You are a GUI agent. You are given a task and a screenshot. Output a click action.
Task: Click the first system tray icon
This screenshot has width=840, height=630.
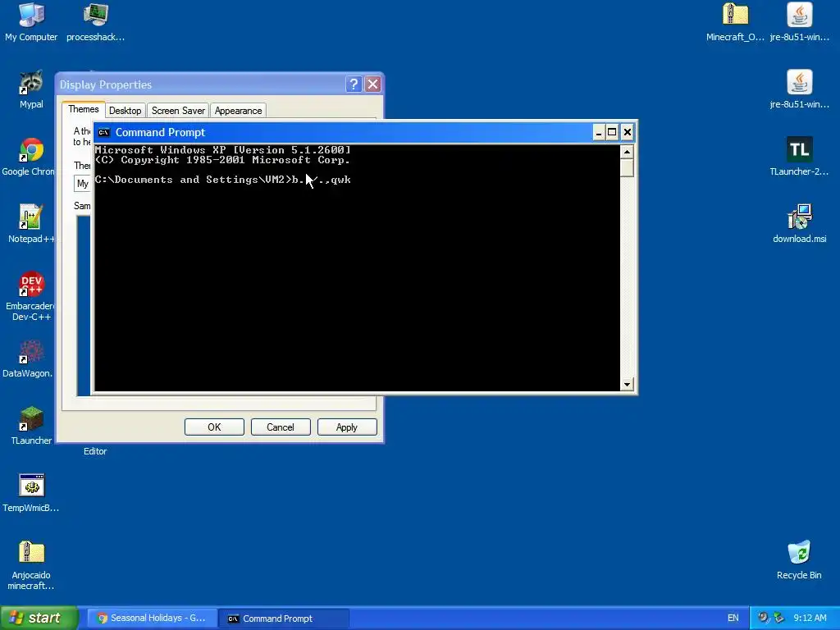[763, 618]
